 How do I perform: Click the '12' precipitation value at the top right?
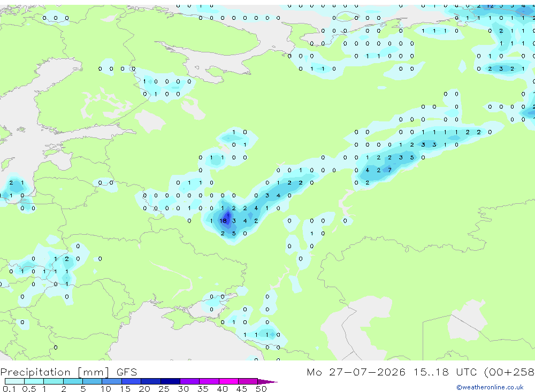[x=490, y=6]
